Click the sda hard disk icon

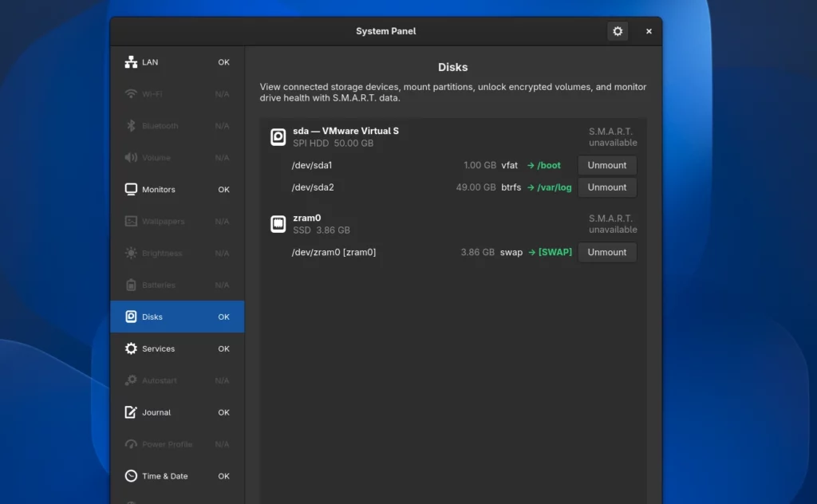(x=278, y=137)
